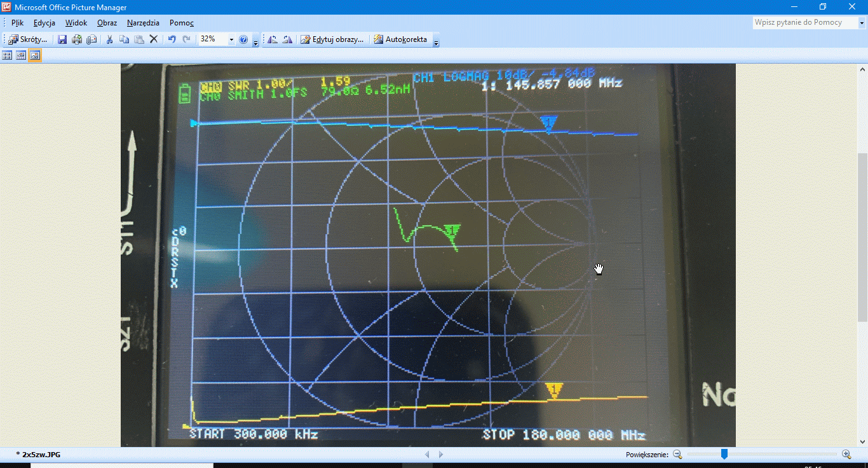Select the Single Picture view
The height and width of the screenshot is (468, 868).
coord(35,55)
